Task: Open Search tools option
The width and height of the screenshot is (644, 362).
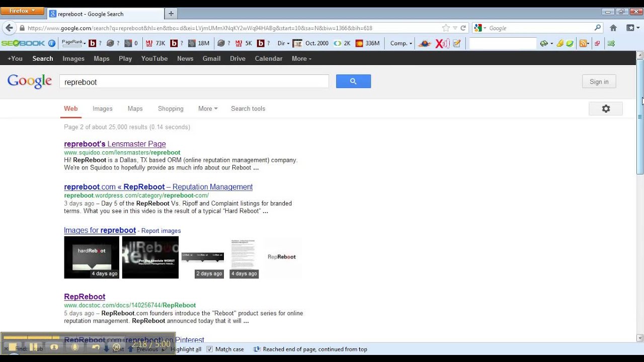Action: (x=248, y=109)
